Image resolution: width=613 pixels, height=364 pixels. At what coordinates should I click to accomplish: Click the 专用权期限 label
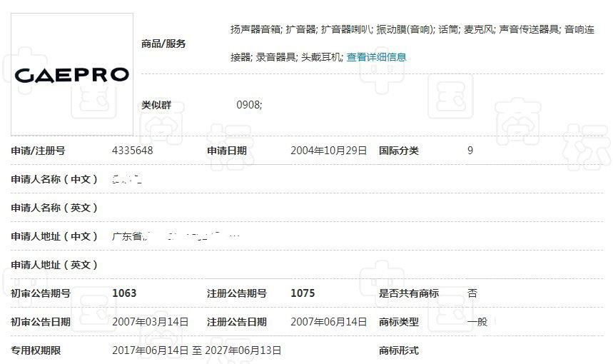pos(36,350)
